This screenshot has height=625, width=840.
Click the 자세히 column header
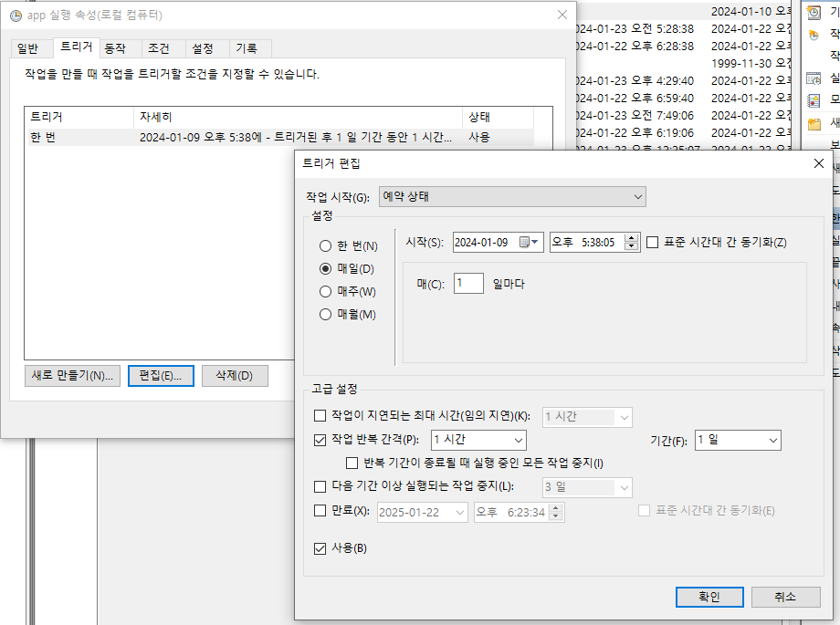(298, 118)
